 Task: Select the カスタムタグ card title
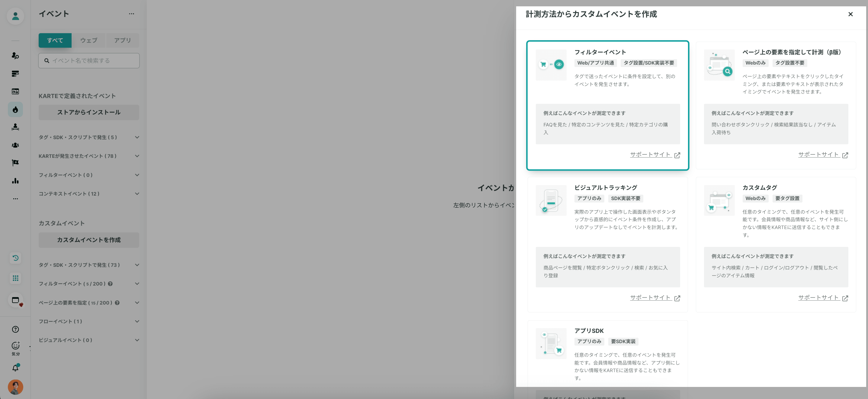click(760, 187)
